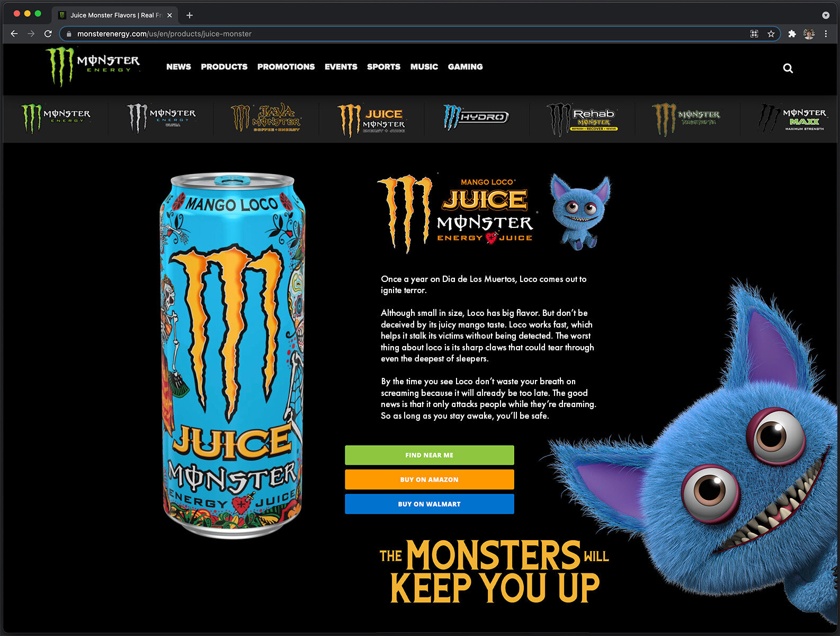The image size is (840, 636).
Task: Select the Monster Dragon Tea brand logo
Action: tap(686, 119)
